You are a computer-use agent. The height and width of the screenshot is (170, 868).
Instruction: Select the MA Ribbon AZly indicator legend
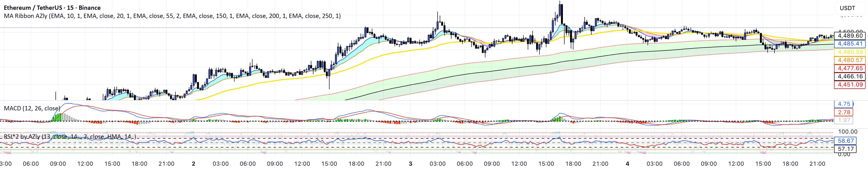(x=172, y=16)
